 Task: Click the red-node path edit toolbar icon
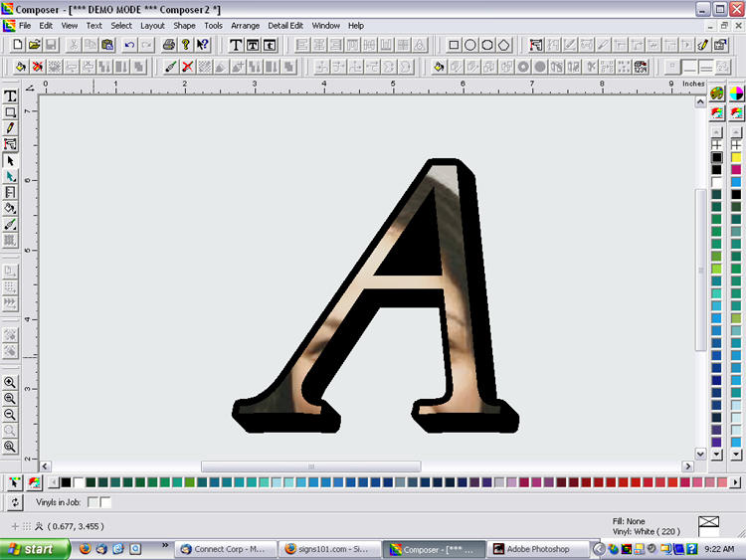click(536, 45)
